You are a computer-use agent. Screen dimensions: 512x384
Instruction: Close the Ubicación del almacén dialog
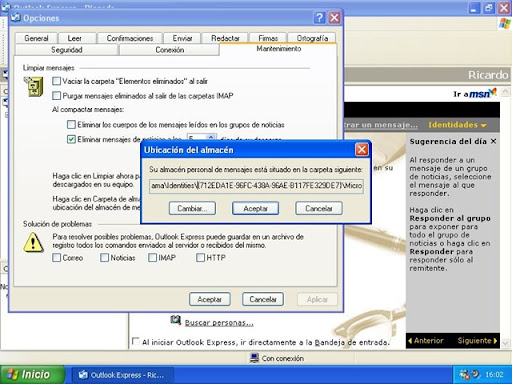tap(362, 150)
